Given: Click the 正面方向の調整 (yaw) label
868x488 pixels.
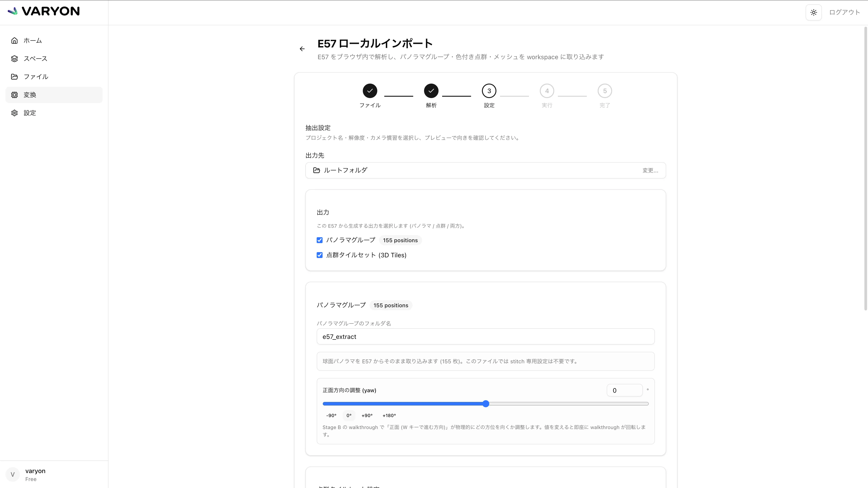Looking at the screenshot, I should point(349,390).
